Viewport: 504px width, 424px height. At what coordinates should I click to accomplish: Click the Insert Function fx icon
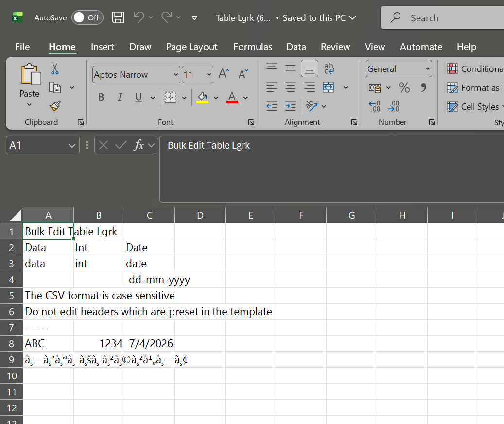point(139,145)
